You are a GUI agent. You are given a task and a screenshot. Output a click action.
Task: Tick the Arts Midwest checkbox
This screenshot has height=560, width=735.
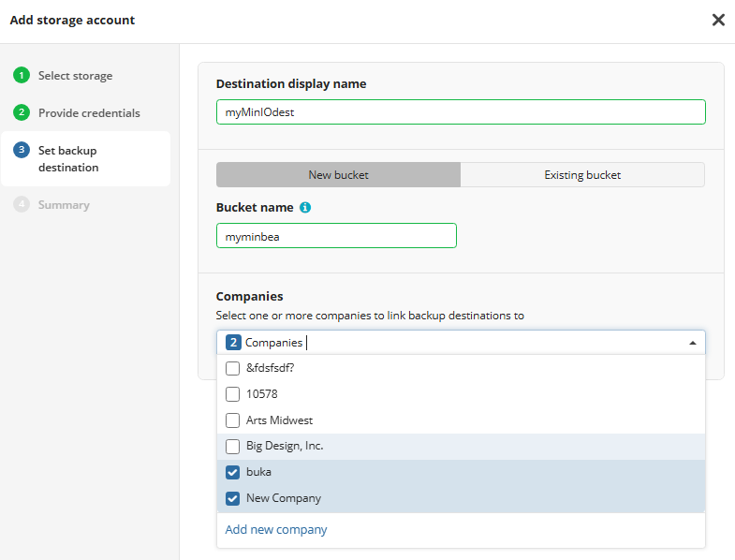pos(233,420)
